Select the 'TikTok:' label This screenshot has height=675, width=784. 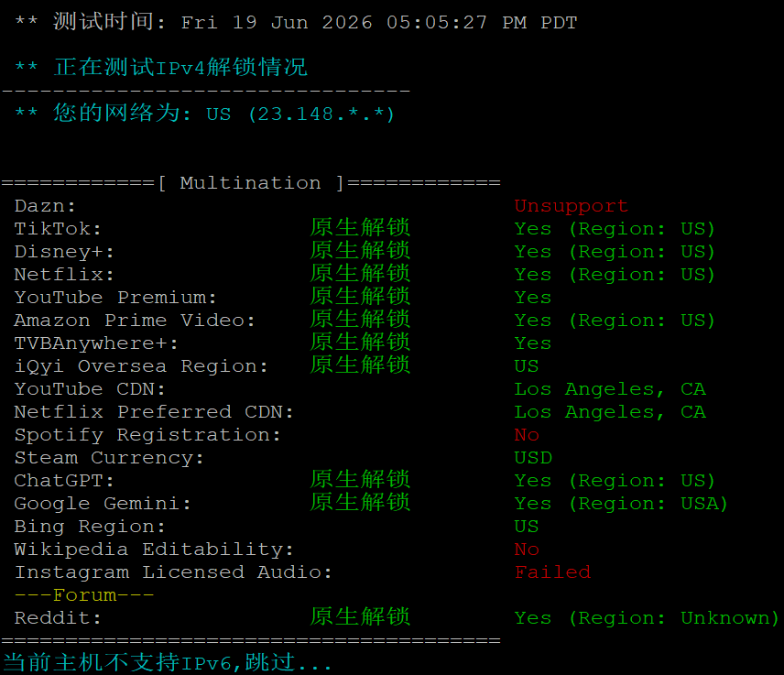[58, 229]
